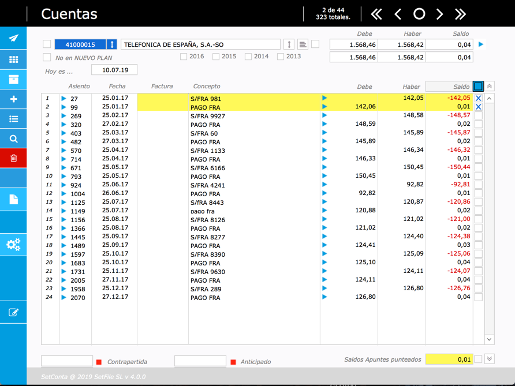Open the document page sidebar icon

pos(13,199)
